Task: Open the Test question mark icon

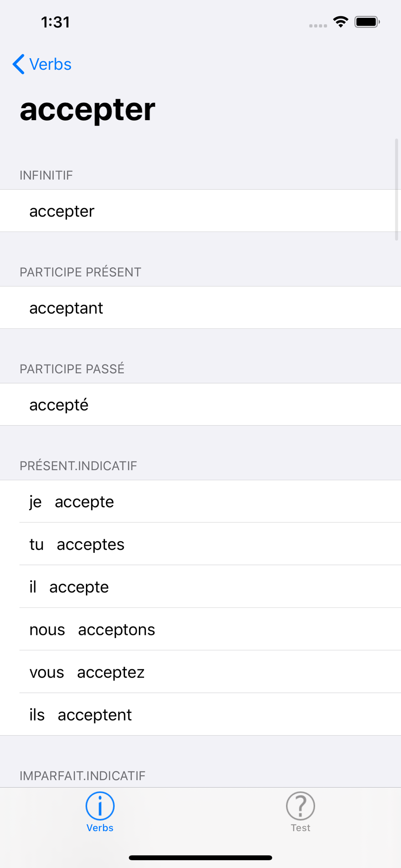Action: point(300,806)
